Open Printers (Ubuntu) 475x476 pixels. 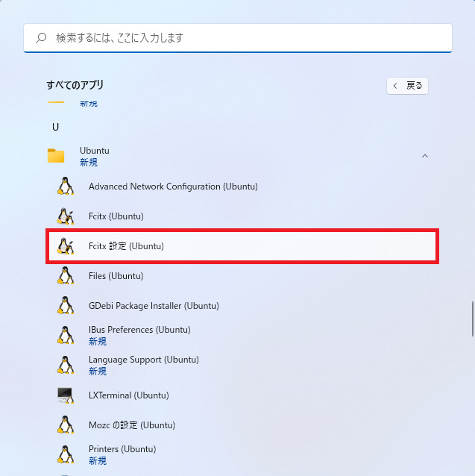[x=122, y=449]
